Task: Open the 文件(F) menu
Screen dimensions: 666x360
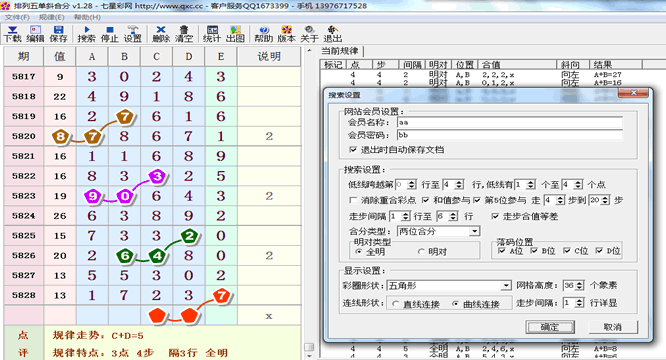Action: coord(17,17)
